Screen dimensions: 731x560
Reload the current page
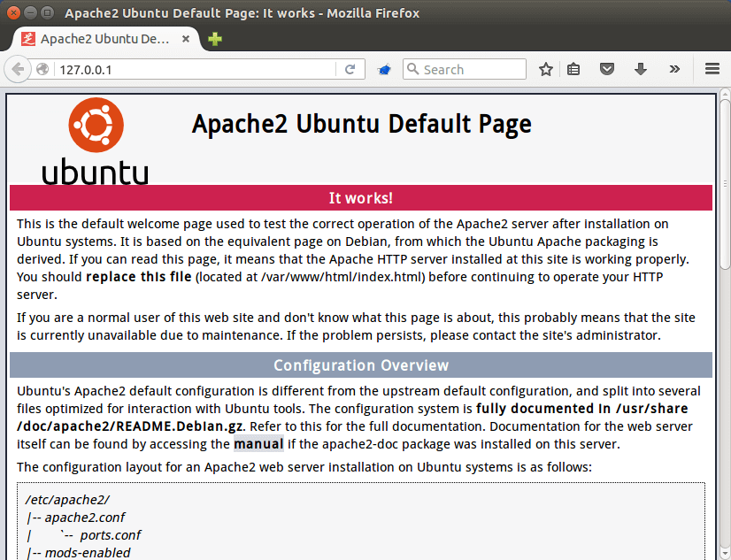tap(350, 69)
